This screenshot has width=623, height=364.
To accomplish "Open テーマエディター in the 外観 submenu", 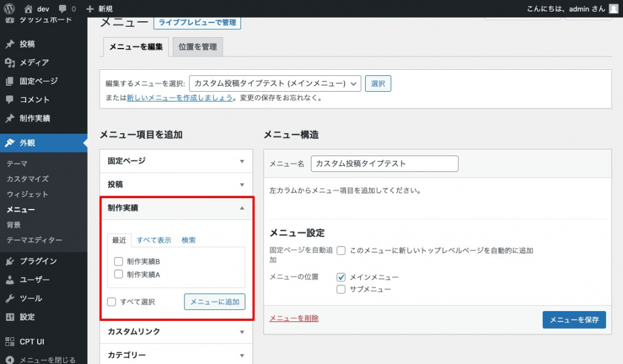I will coord(35,240).
